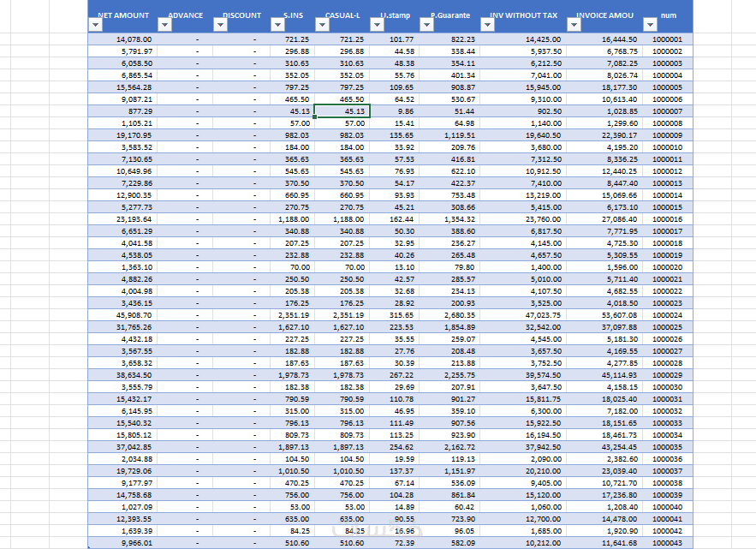This screenshot has height=549, width=756.
Task: Select the NET AMOUNT header cell
Action: [123, 16]
